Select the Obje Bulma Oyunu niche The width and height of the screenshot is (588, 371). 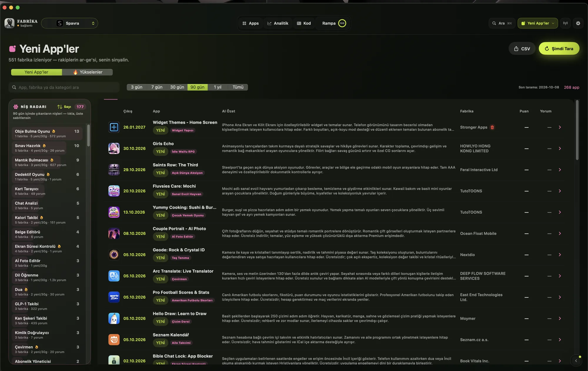point(47,133)
